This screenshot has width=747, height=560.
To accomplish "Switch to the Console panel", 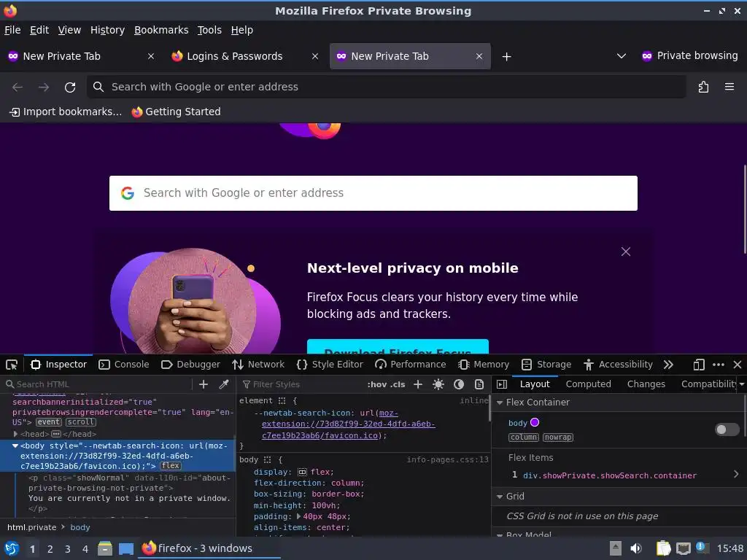I will (124, 365).
